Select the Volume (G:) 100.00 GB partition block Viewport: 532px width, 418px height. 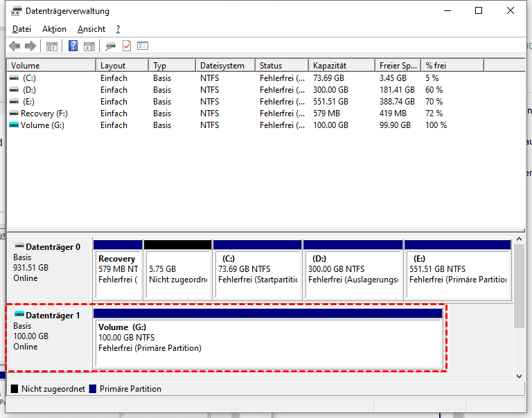click(x=268, y=338)
